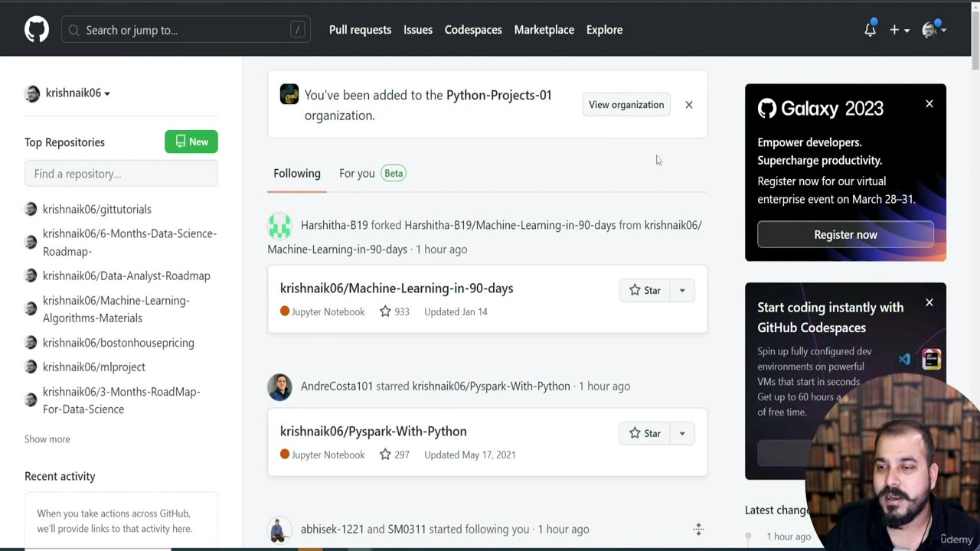Open Explore in the top navigation

pyautogui.click(x=604, y=30)
